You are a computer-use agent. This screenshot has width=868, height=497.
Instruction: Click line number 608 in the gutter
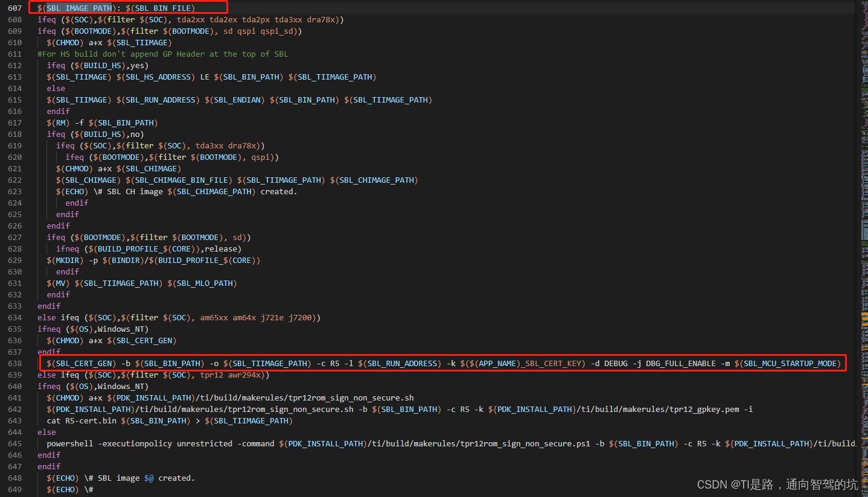pyautogui.click(x=14, y=19)
